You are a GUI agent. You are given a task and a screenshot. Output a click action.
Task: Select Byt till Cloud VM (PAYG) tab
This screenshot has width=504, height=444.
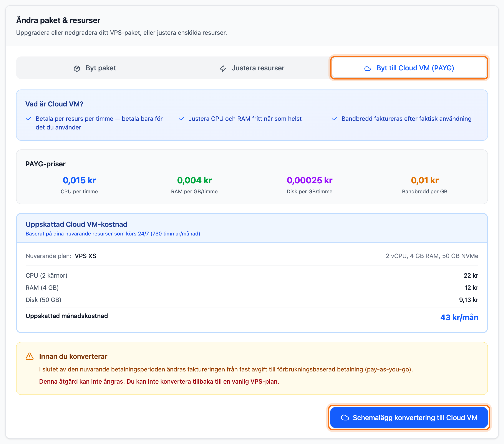[x=409, y=68]
